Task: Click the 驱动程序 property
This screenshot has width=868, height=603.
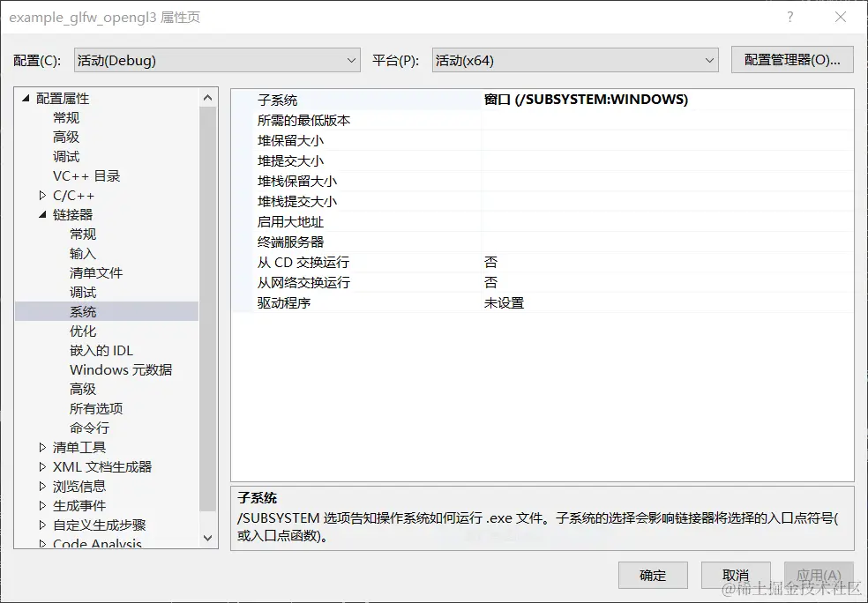Action: (283, 302)
